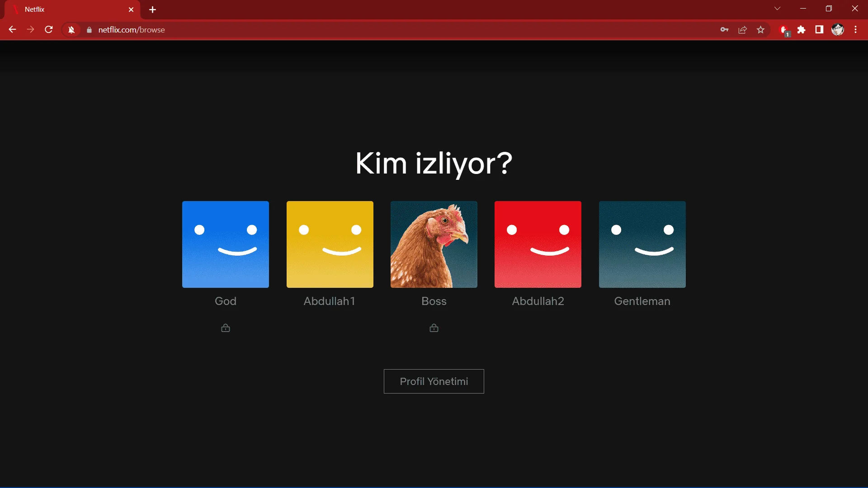Pick the dark teal Gentleman profile avatar

pyautogui.click(x=642, y=244)
